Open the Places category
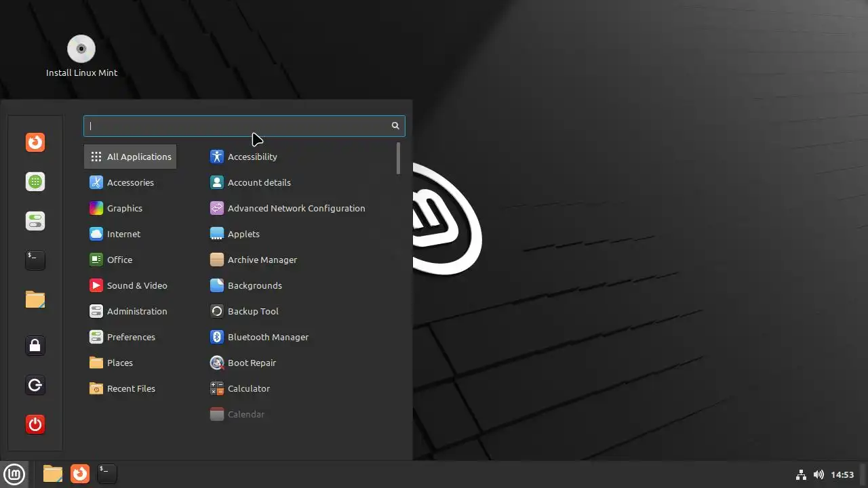 point(130,363)
